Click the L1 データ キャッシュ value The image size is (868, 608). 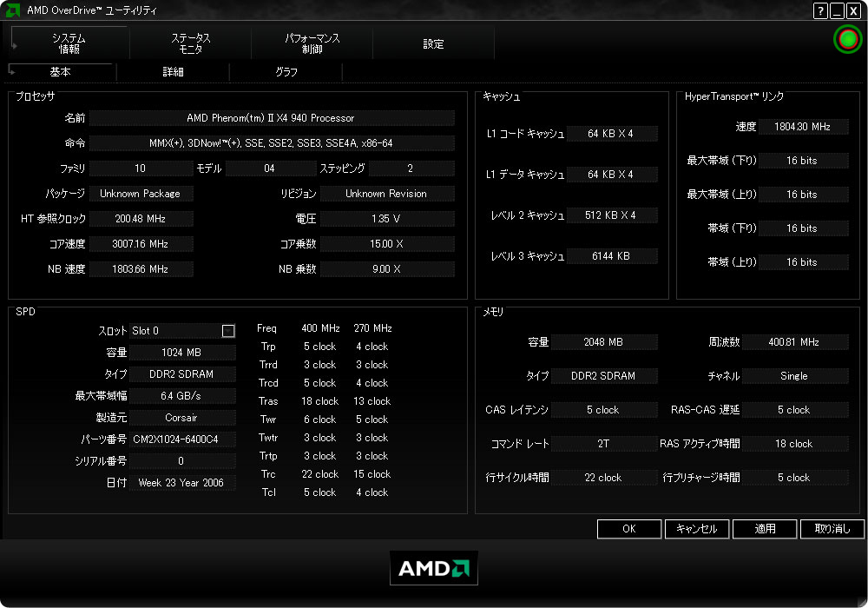[611, 175]
